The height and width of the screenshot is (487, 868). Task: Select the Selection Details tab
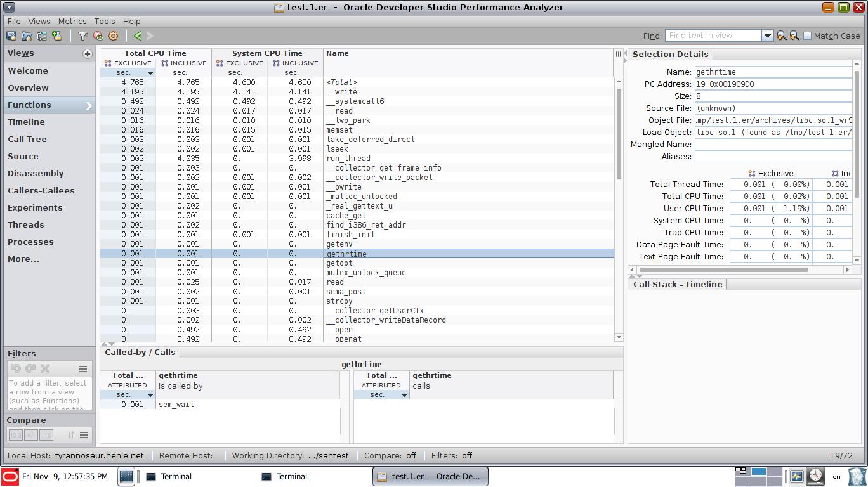click(670, 55)
